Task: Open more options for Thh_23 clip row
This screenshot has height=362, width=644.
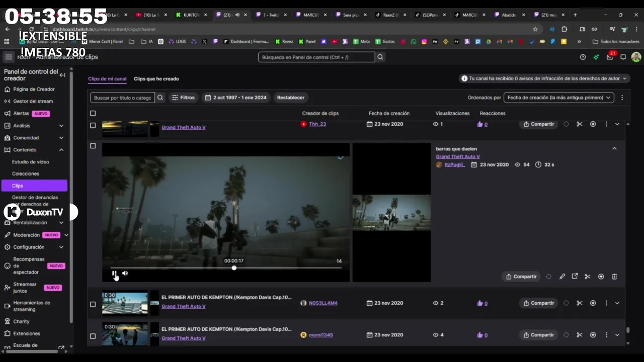Action: point(606,124)
